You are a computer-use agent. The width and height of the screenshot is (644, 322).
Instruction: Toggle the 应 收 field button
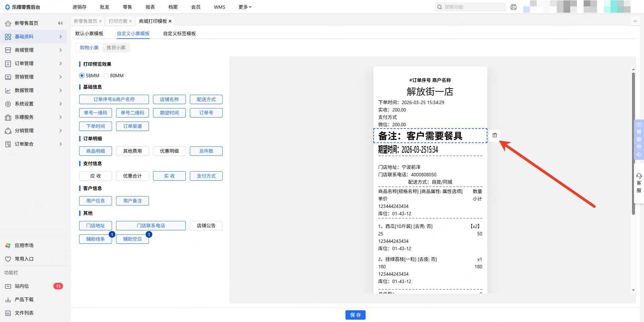pyautogui.click(x=96, y=176)
